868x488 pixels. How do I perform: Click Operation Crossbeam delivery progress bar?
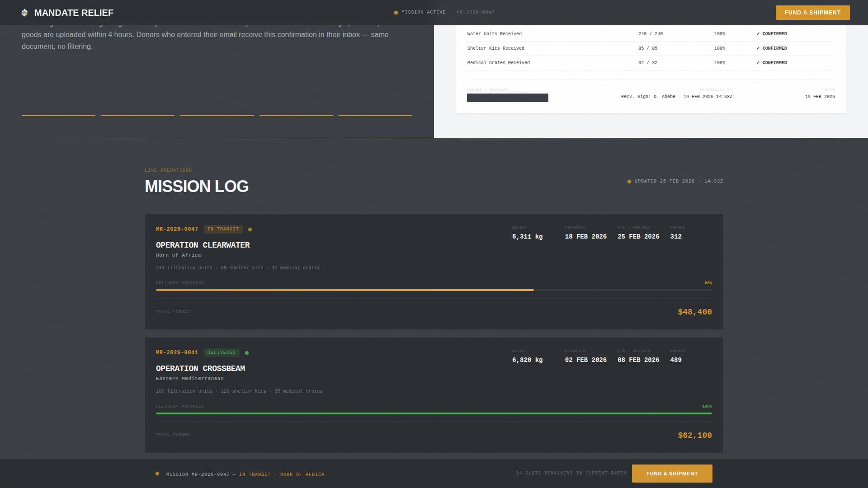coord(434,413)
